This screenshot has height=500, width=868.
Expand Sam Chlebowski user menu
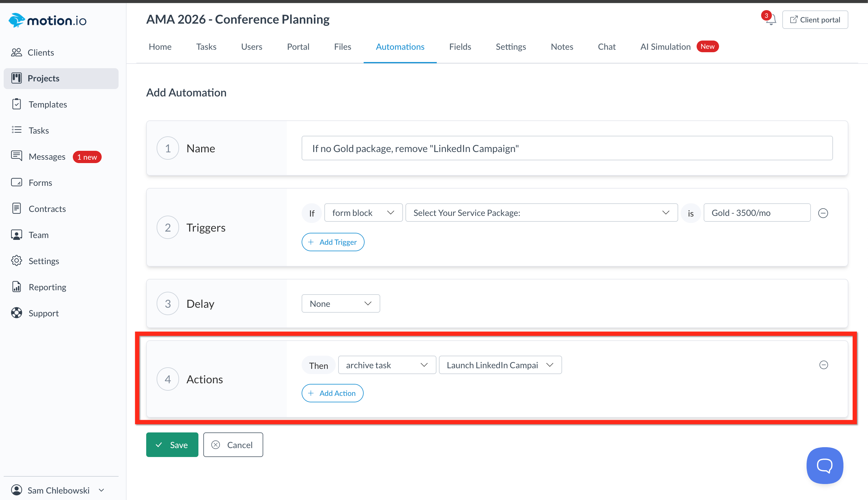click(58, 490)
